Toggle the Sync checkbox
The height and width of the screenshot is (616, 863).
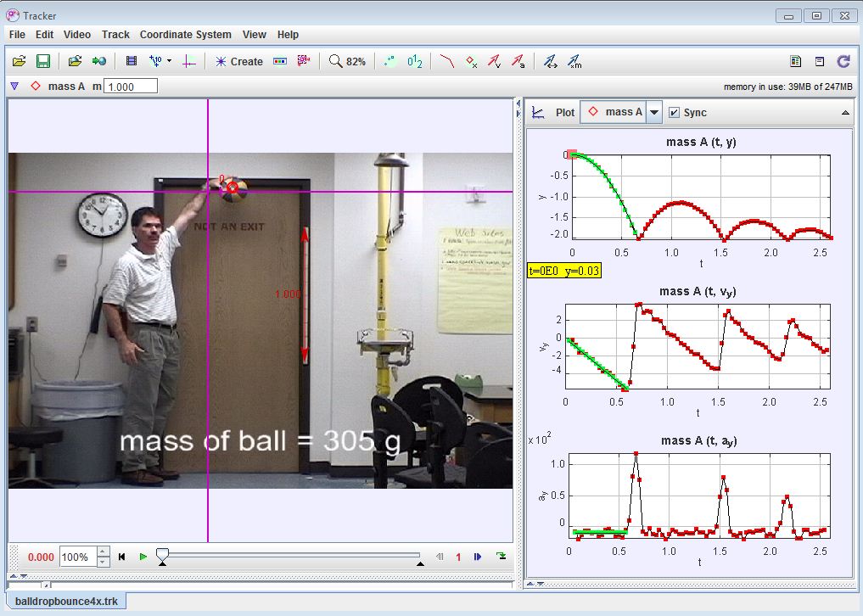pos(675,113)
